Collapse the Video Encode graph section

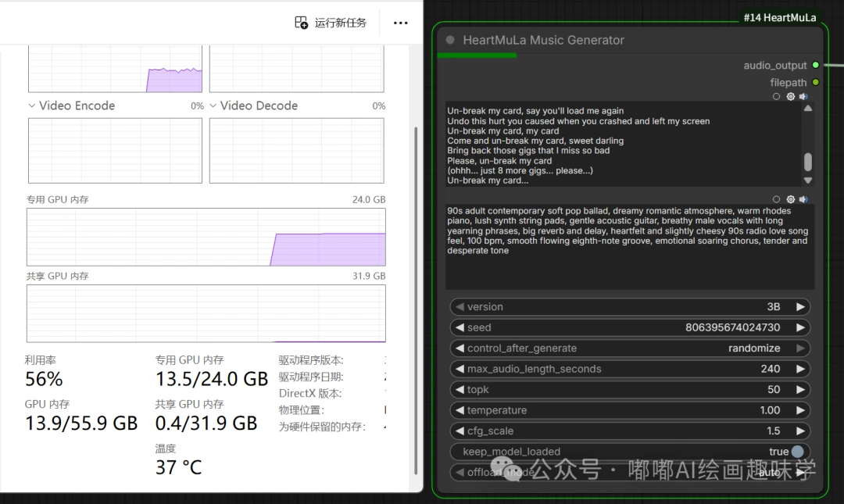pos(31,105)
